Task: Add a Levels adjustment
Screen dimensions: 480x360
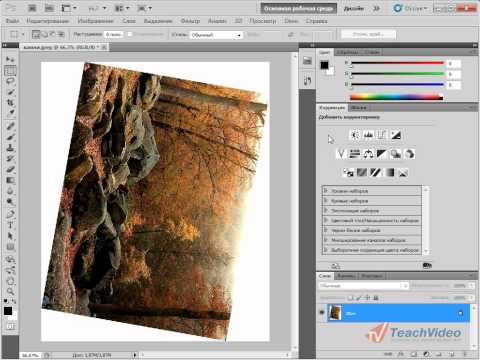Action: click(368, 135)
